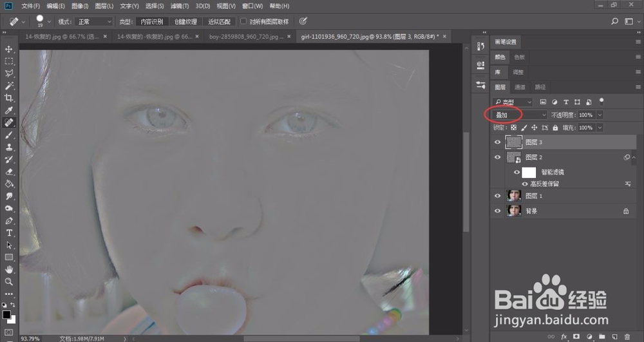
Task: Select the Clone Stamp tool
Action: pyautogui.click(x=8, y=147)
